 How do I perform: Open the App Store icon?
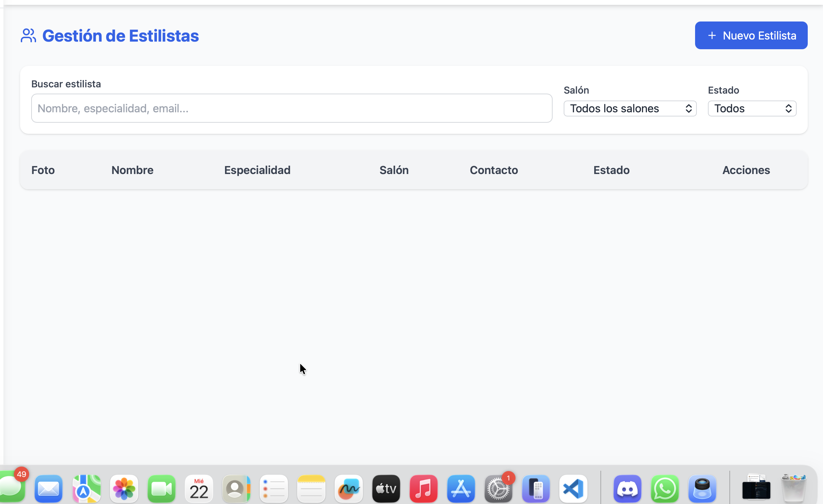pos(461,489)
